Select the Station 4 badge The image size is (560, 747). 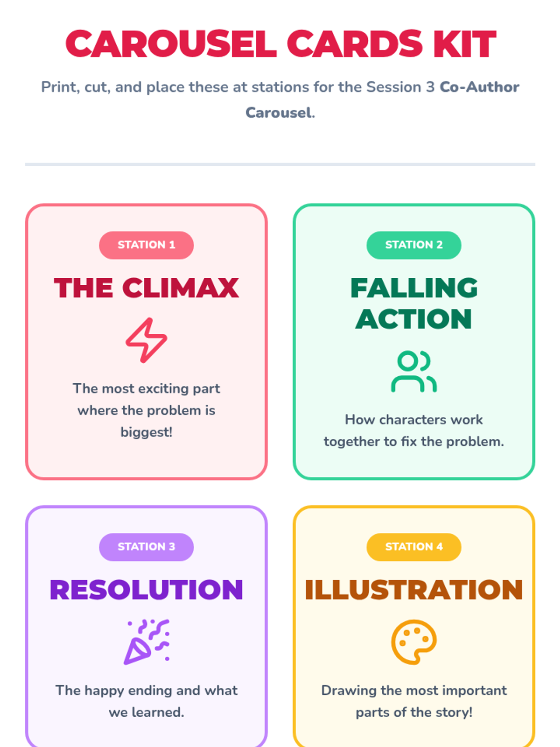[x=413, y=547]
